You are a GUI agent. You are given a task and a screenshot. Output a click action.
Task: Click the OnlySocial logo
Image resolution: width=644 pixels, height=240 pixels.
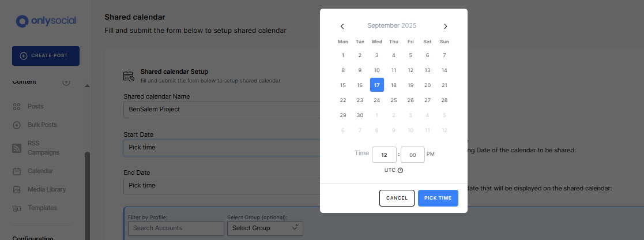pos(46,21)
